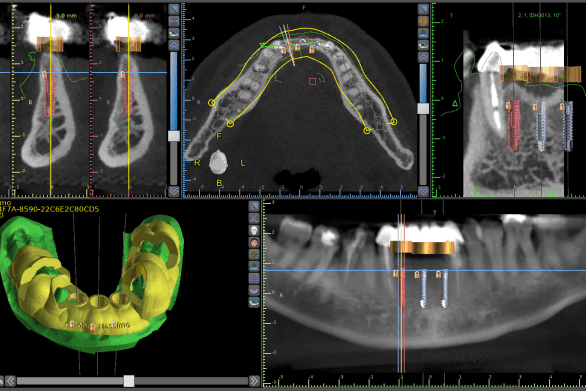Viewport: 586px width, 391px height.
Task: Click double-chevron down below cross-section slider
Action: [x=174, y=191]
